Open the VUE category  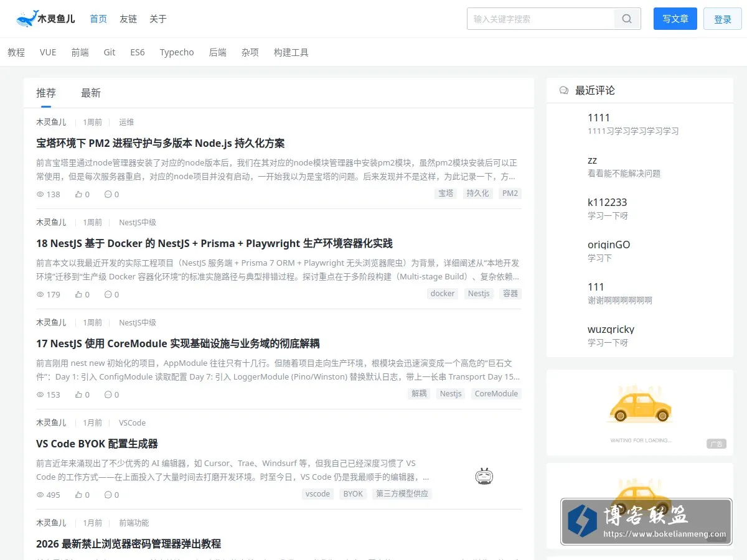point(48,52)
